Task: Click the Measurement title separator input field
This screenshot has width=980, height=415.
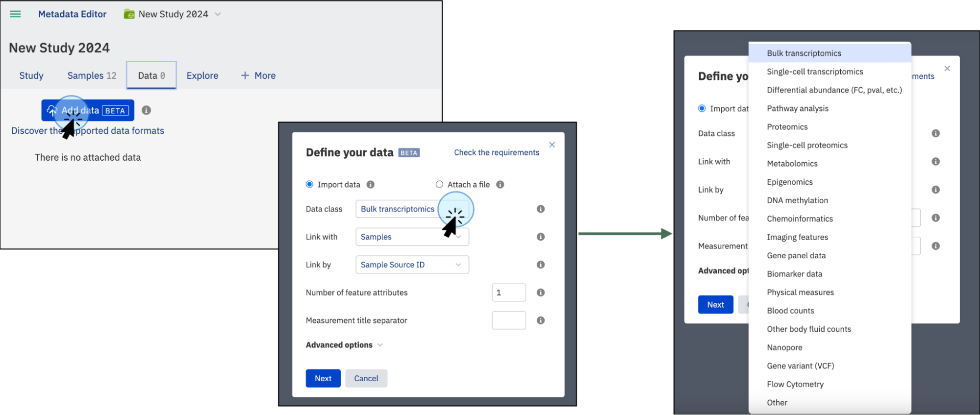Action: click(508, 320)
